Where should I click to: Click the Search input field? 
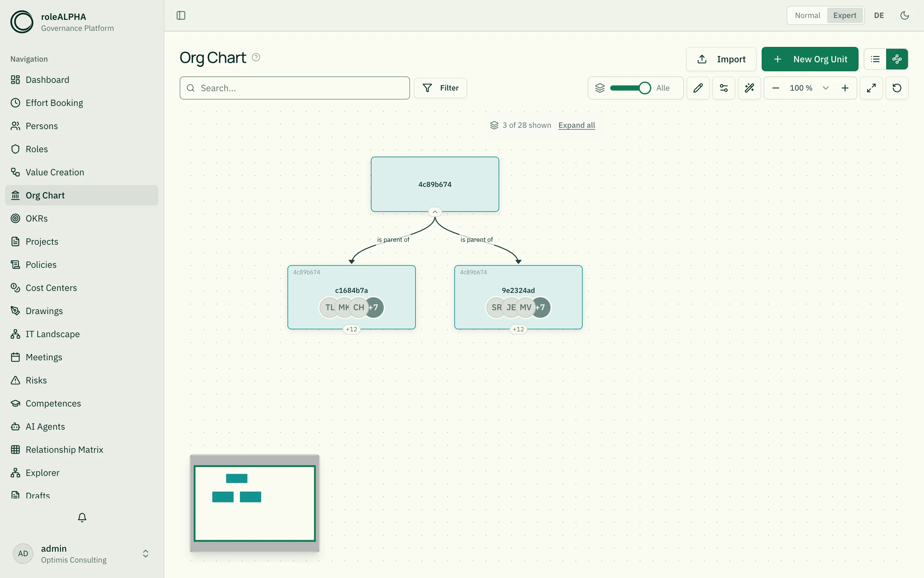pyautogui.click(x=295, y=88)
